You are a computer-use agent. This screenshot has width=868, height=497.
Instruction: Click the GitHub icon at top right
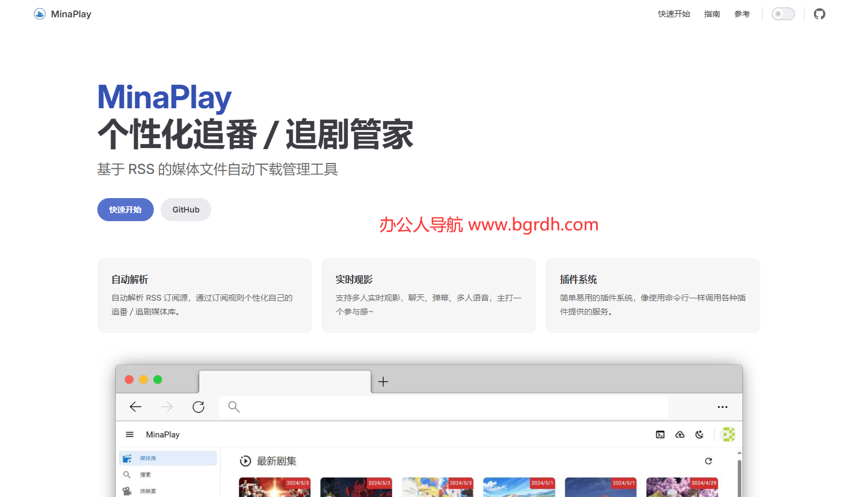coord(819,13)
